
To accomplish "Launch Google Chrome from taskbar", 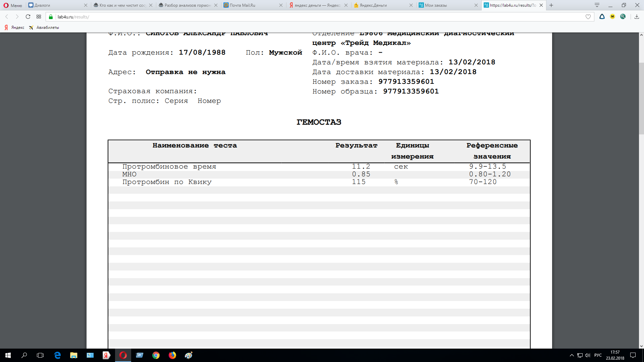I will 156,355.
